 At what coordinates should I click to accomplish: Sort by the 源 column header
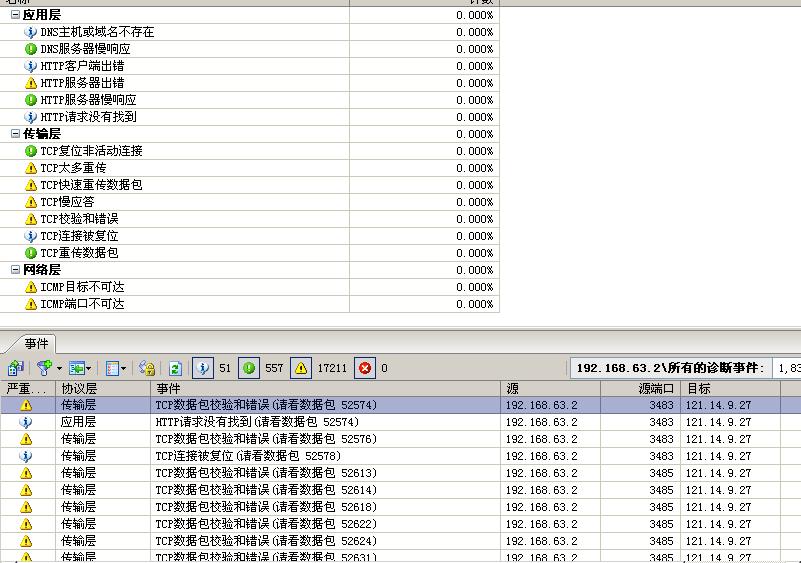(x=550, y=388)
